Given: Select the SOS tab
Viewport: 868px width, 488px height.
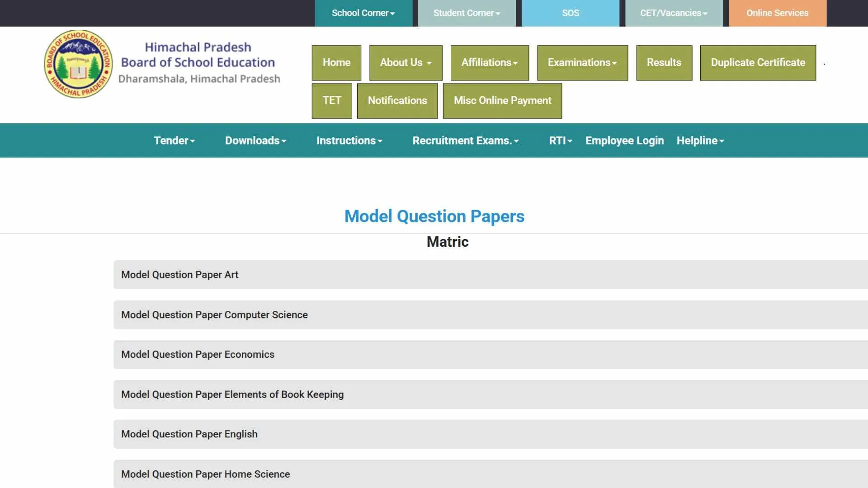Looking at the screenshot, I should [x=571, y=13].
